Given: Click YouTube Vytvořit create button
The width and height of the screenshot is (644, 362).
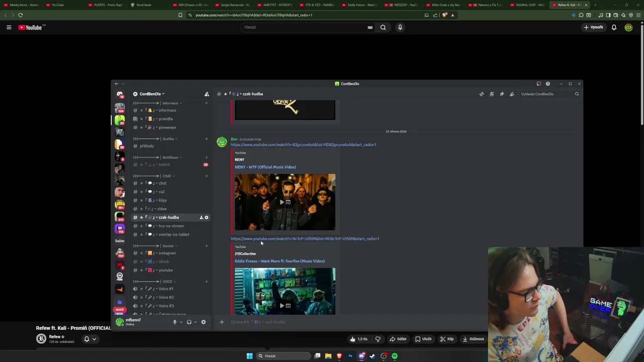Looking at the screenshot, I should coord(594,27).
